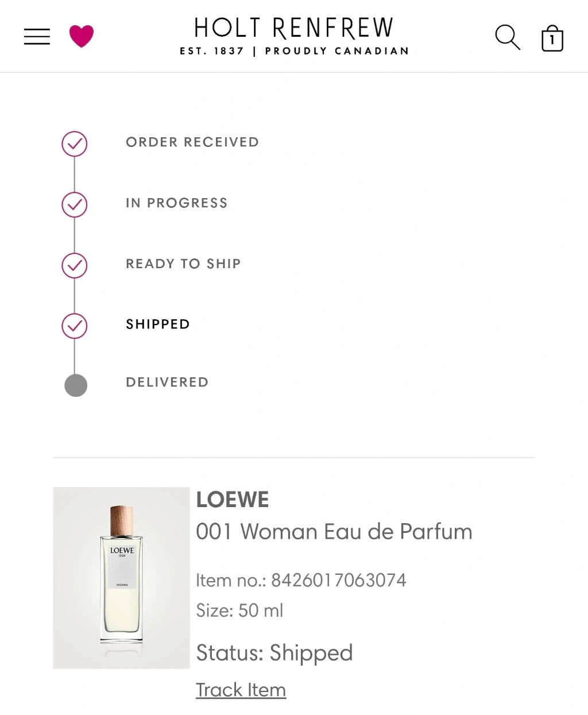
Task: Open the pink heart wishlist
Action: click(81, 36)
